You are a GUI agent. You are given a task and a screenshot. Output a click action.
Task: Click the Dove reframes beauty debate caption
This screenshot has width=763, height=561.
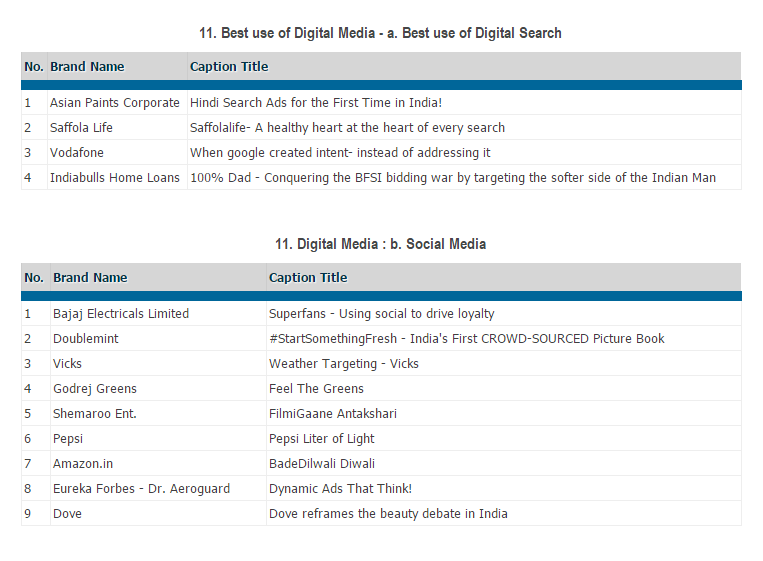click(388, 514)
